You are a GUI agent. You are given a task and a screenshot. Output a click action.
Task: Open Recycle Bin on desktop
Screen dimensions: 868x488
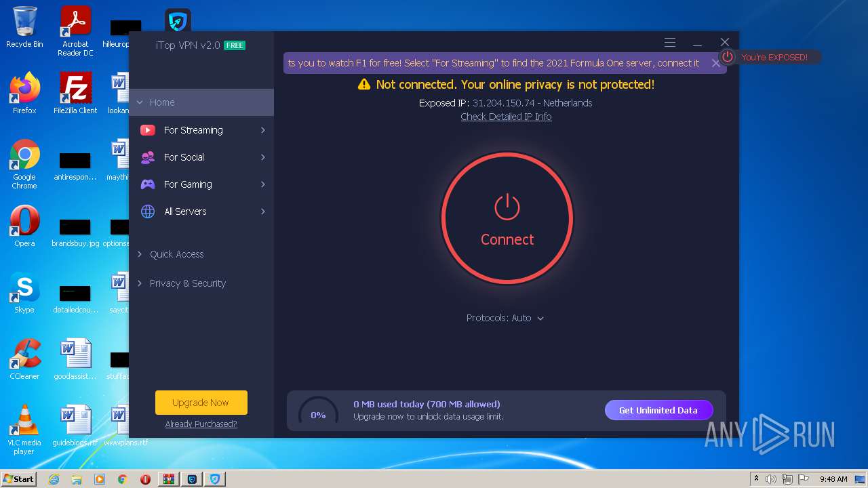(24, 27)
